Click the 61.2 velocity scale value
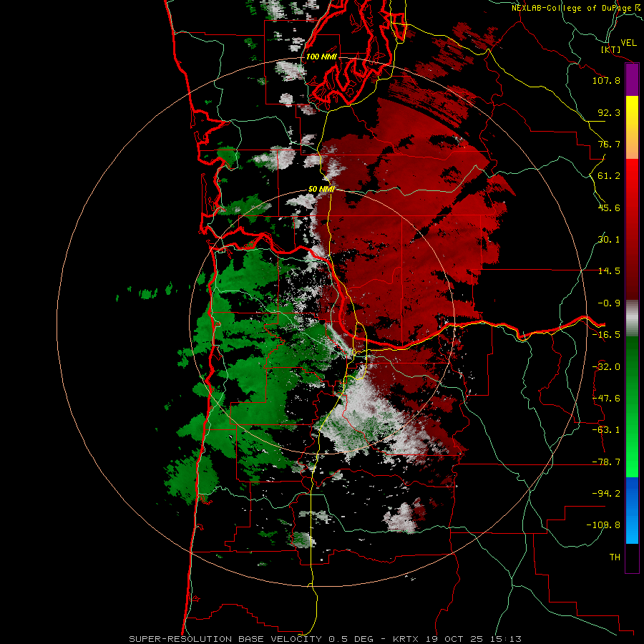 [609, 176]
